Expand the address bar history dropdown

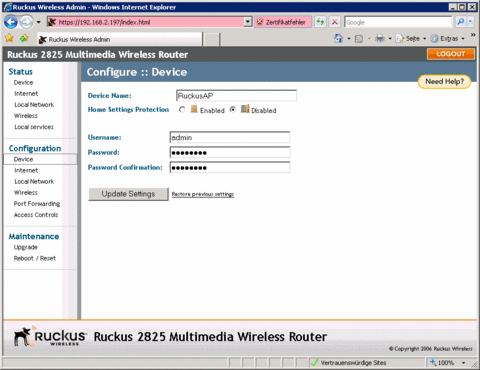click(x=248, y=22)
